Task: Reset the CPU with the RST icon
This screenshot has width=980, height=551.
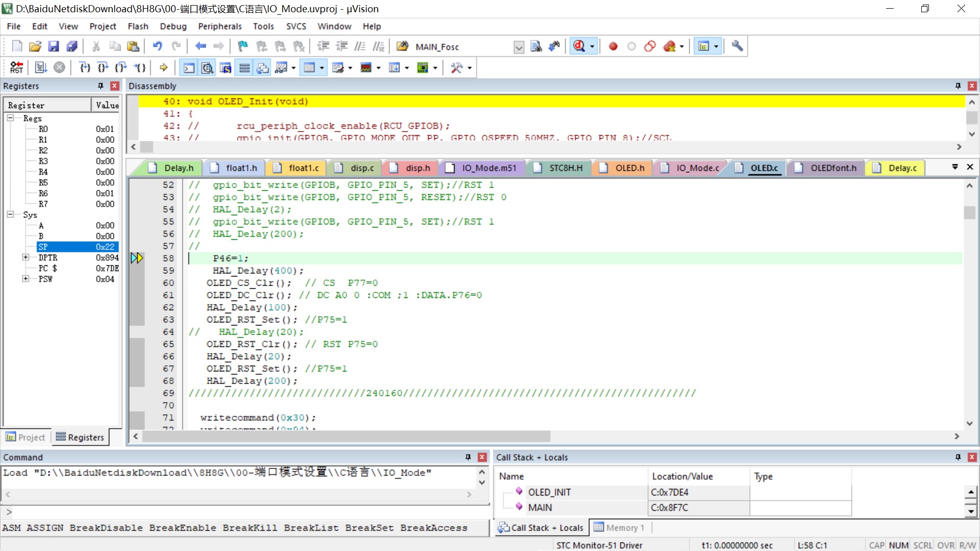Action: pyautogui.click(x=16, y=67)
